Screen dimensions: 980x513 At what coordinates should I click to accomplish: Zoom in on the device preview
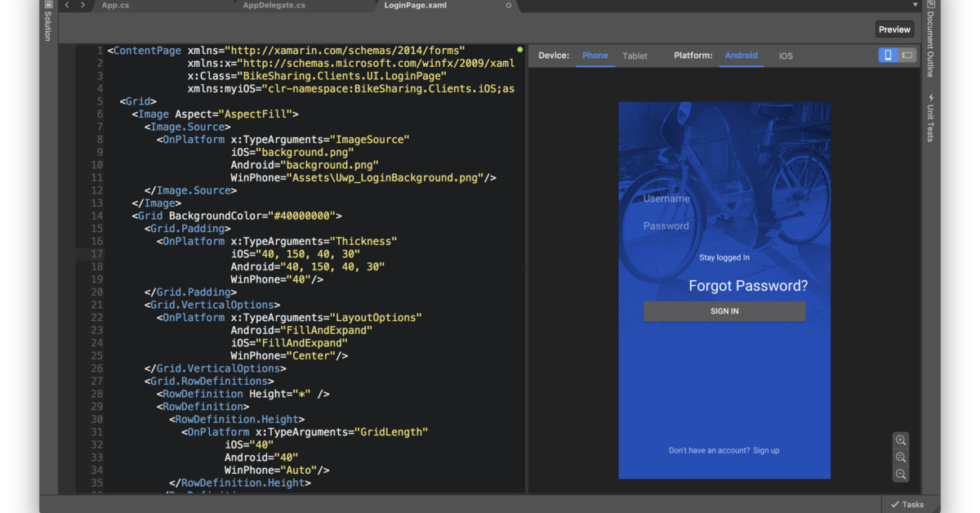(x=901, y=440)
